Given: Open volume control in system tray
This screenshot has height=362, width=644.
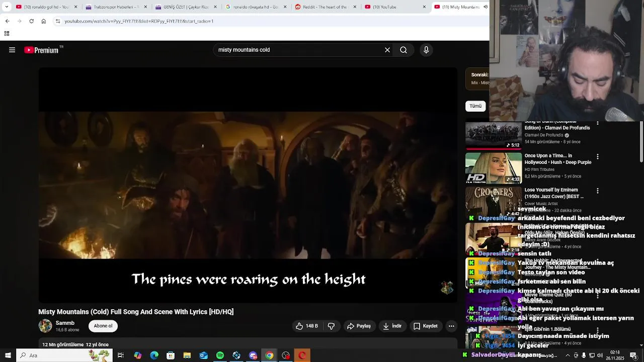Looking at the screenshot, I should [x=600, y=355].
